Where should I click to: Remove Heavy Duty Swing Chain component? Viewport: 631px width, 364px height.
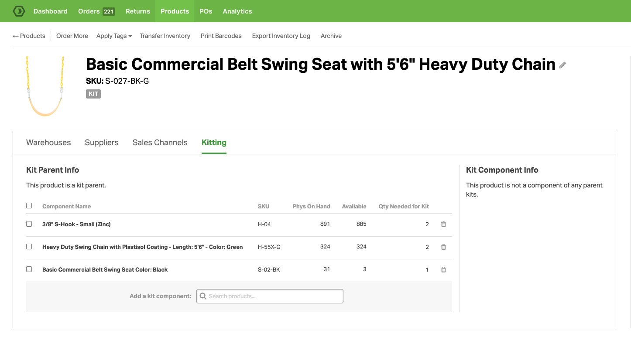click(x=443, y=247)
